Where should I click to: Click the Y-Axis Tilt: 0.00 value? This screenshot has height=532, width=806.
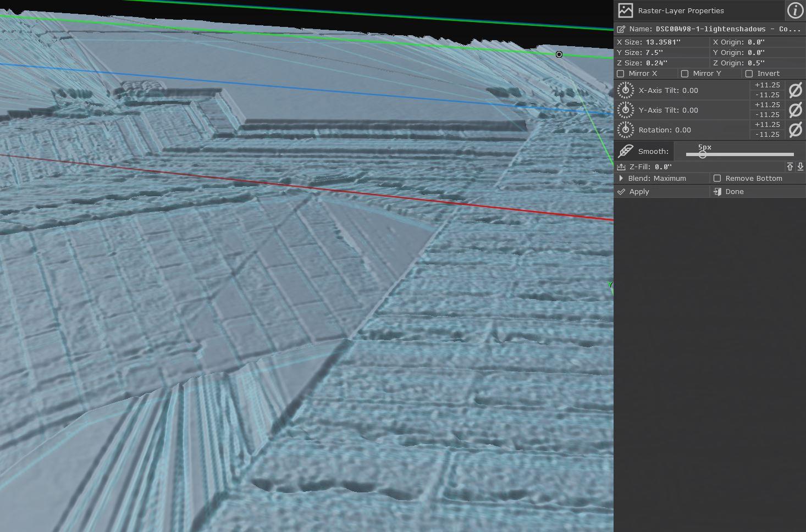668,110
